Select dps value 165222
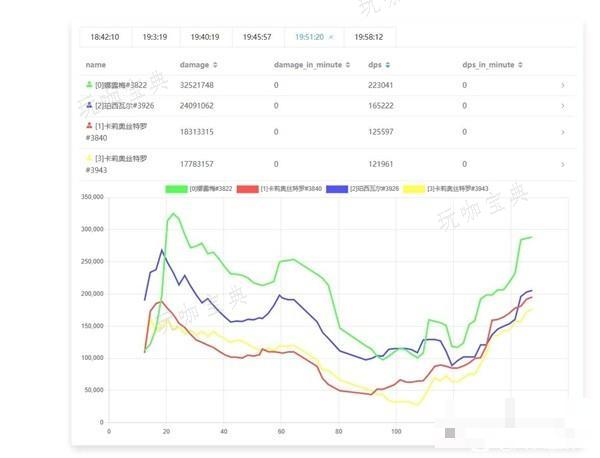Viewport: 600px width, 458px height. coord(381,106)
